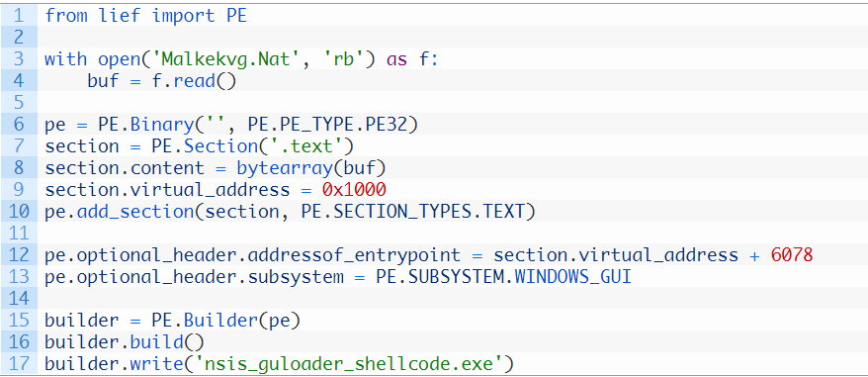
Task: Click the add_section method name
Action: point(130,212)
